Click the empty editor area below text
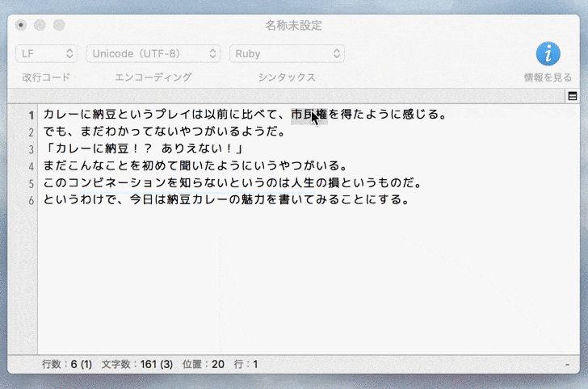The image size is (588, 389). [x=309, y=281]
